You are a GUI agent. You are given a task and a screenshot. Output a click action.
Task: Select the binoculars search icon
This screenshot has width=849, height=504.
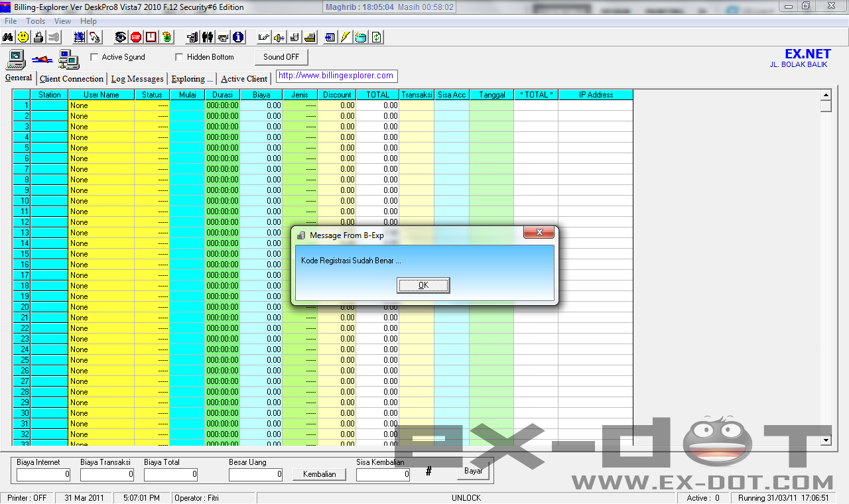tap(9, 36)
